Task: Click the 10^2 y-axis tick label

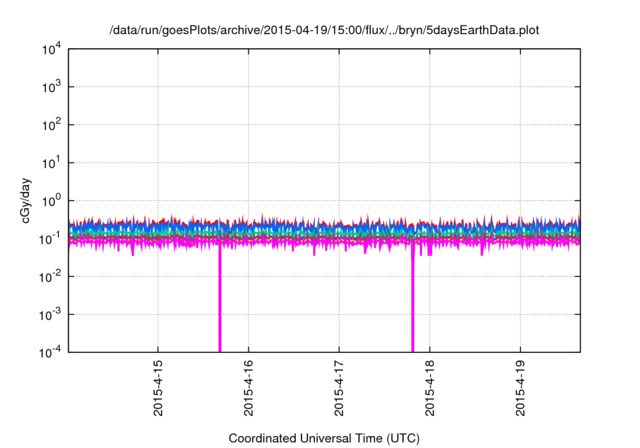Action: (x=52, y=125)
